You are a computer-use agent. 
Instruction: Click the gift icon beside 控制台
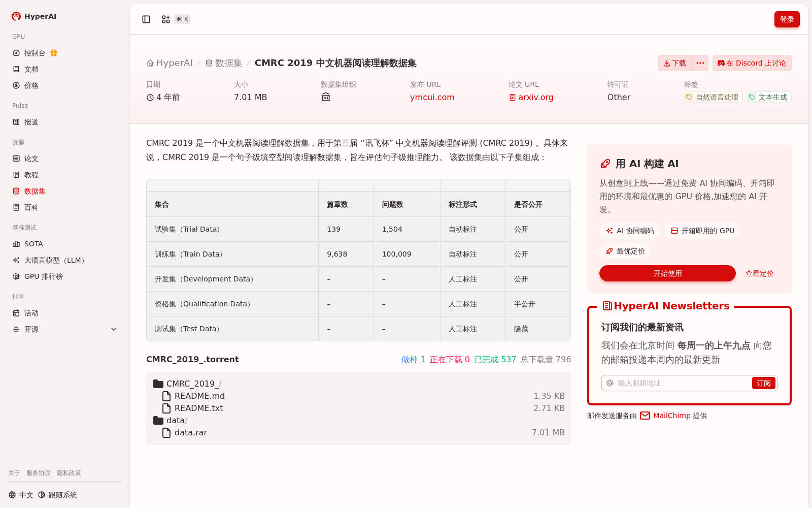click(x=54, y=53)
